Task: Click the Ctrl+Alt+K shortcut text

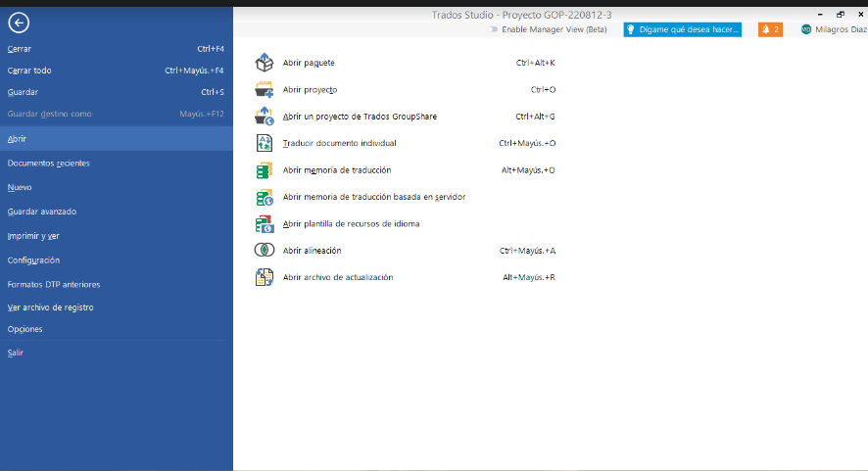Action: [535, 63]
